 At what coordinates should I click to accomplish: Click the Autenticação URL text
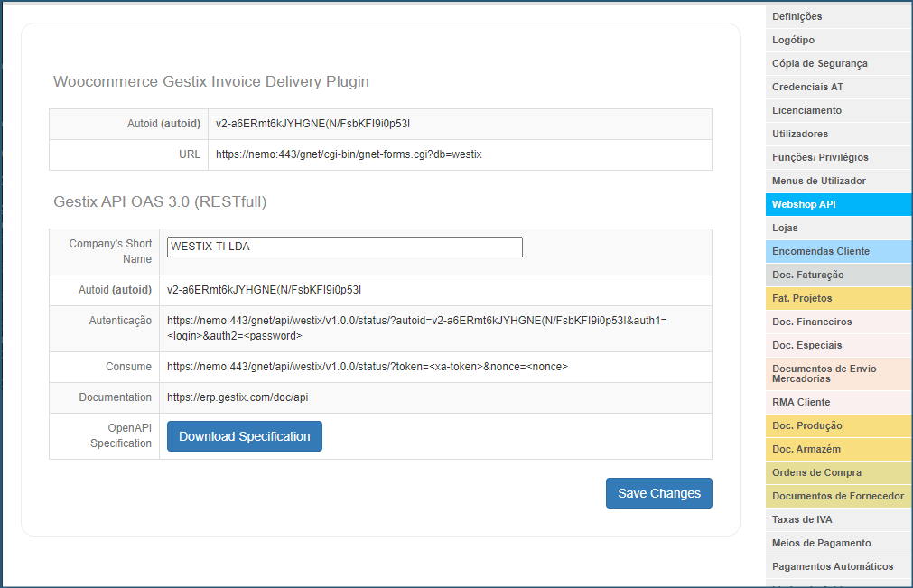[417, 329]
